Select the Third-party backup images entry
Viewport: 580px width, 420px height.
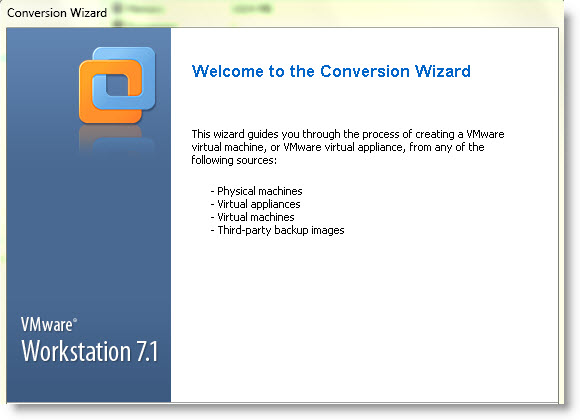point(277,230)
